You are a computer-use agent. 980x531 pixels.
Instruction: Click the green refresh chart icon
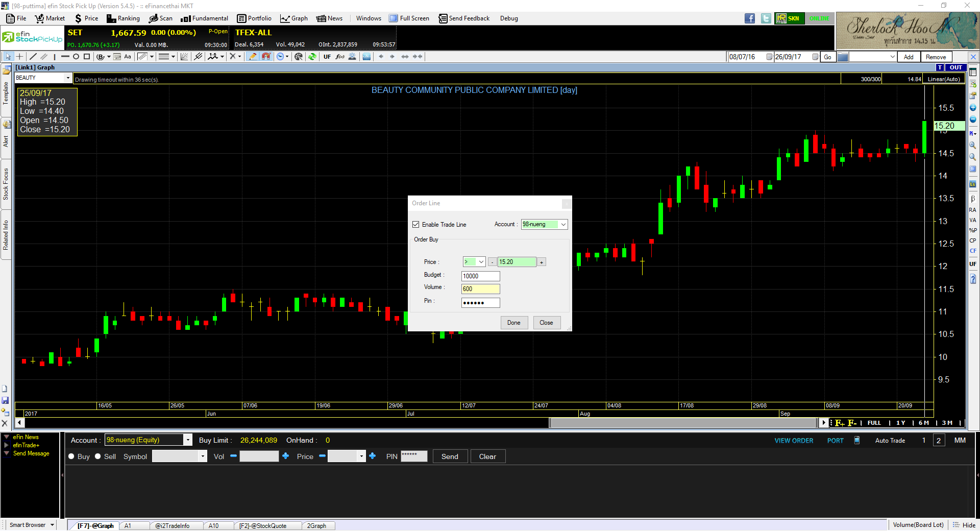tap(312, 57)
